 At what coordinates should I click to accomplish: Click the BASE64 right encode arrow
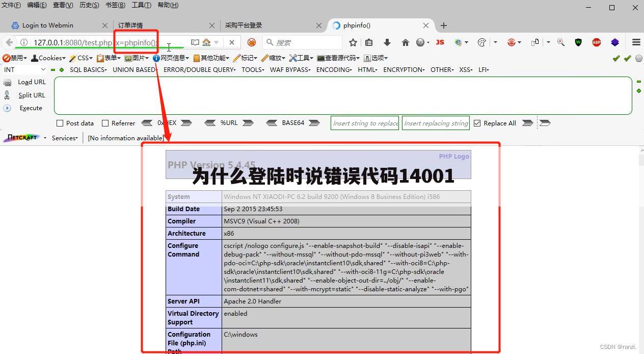pyautogui.click(x=314, y=123)
